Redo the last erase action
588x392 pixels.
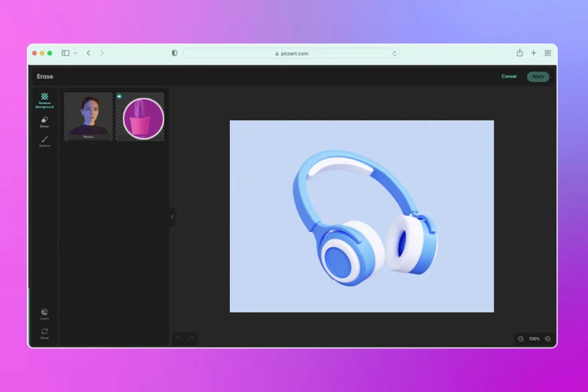pos(191,338)
